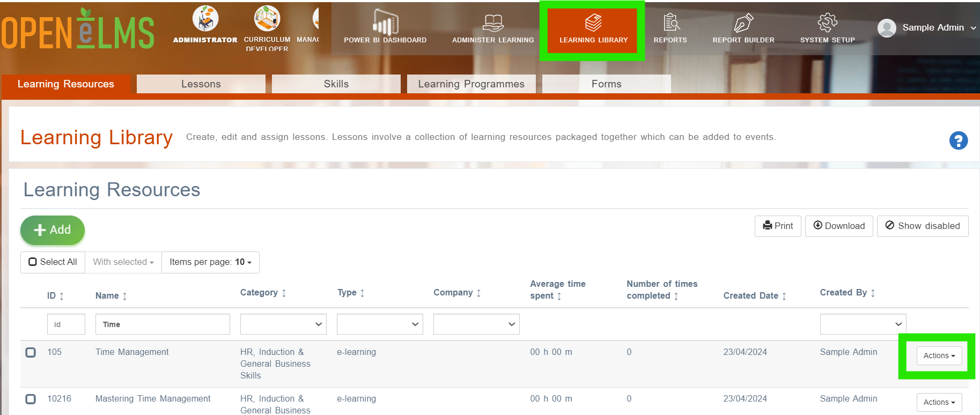Switch to the Skills tab
The image size is (980, 415).
pos(336,84)
